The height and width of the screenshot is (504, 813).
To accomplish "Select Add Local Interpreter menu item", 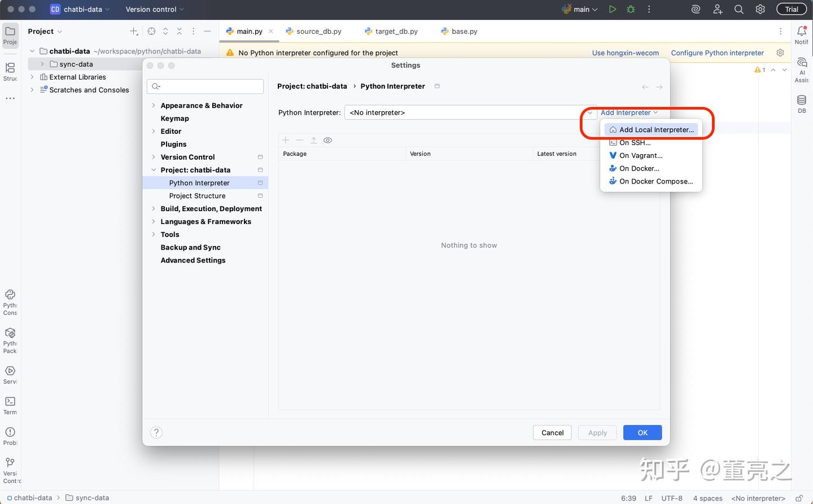I will click(x=651, y=130).
